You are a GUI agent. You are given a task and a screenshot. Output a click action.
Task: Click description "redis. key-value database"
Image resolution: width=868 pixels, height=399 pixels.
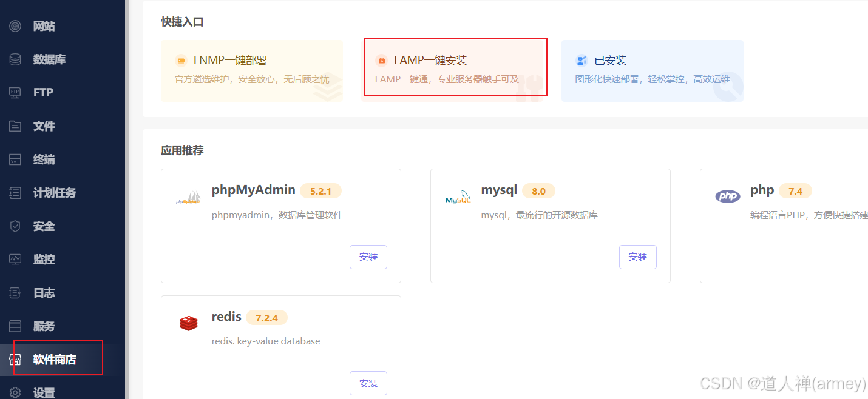click(x=266, y=341)
